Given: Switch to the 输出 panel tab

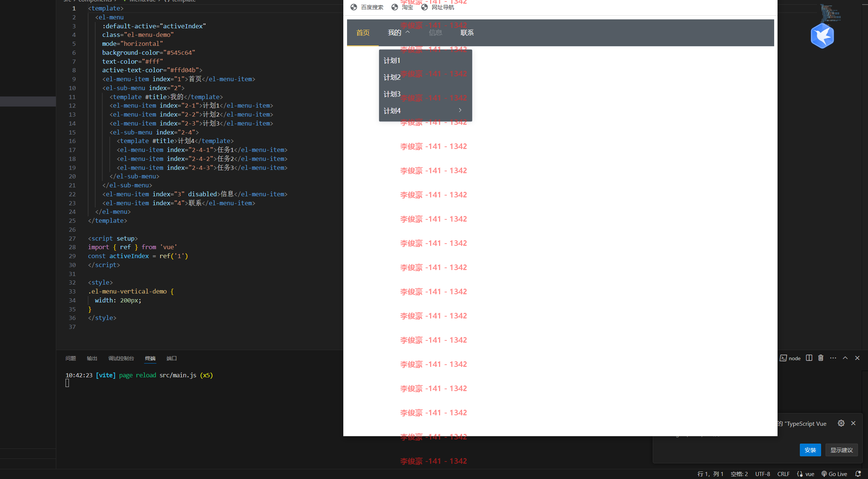Looking at the screenshot, I should pos(92,358).
